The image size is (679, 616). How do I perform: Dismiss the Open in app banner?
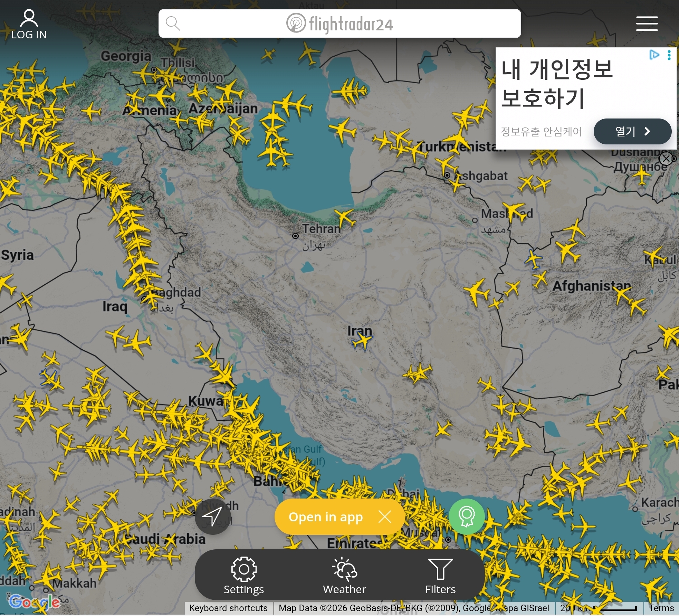tap(384, 517)
